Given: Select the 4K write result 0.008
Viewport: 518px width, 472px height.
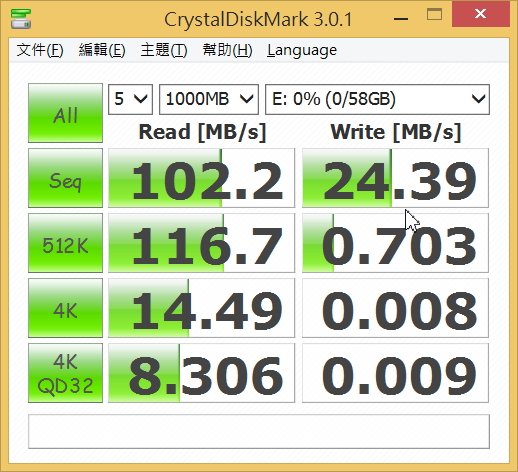Looking at the screenshot, I should [x=395, y=308].
